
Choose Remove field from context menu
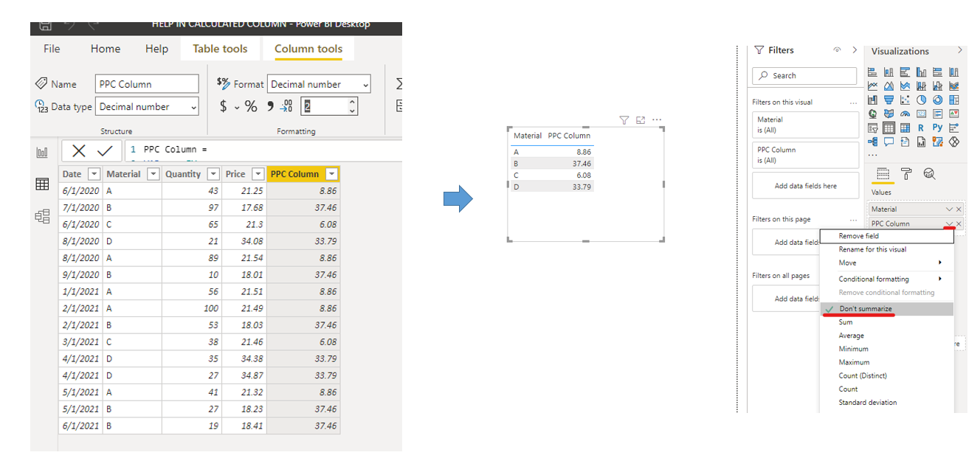(887, 236)
